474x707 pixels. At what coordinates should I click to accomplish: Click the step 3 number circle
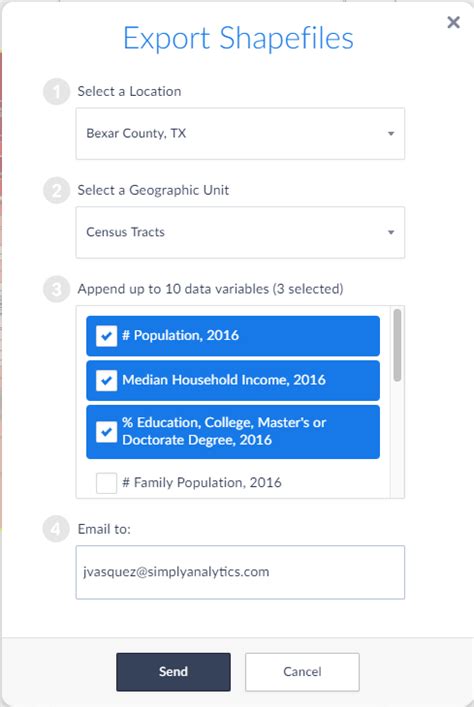pos(56,289)
